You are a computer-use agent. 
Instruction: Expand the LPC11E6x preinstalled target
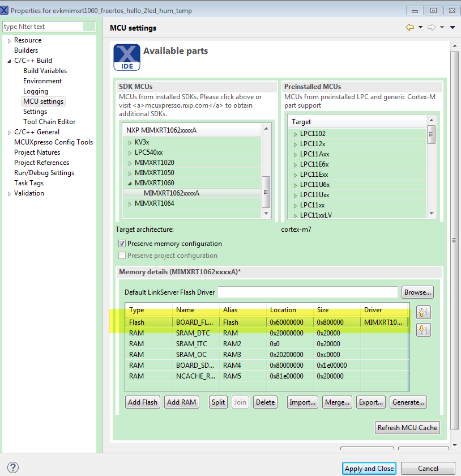[x=295, y=165]
